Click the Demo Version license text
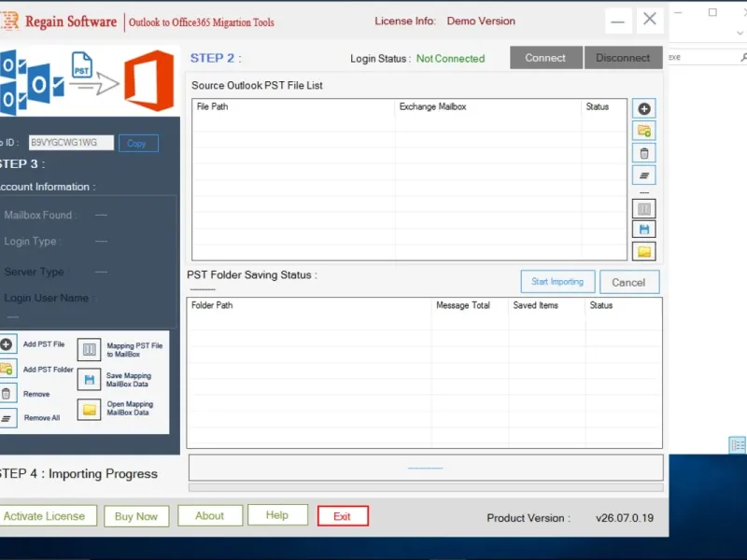The image size is (747, 560). [x=481, y=21]
